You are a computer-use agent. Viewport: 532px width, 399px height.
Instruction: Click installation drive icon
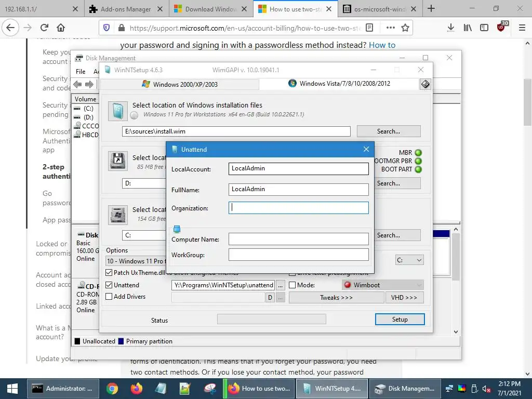(118, 215)
